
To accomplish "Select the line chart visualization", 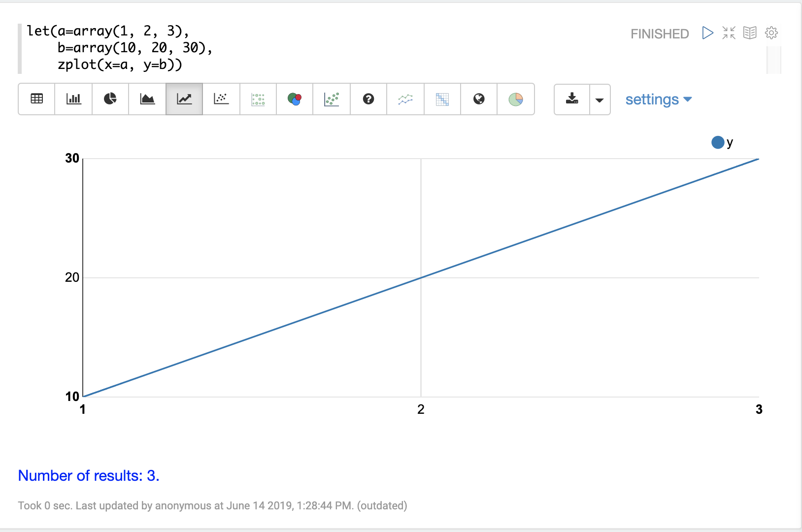I will [184, 99].
